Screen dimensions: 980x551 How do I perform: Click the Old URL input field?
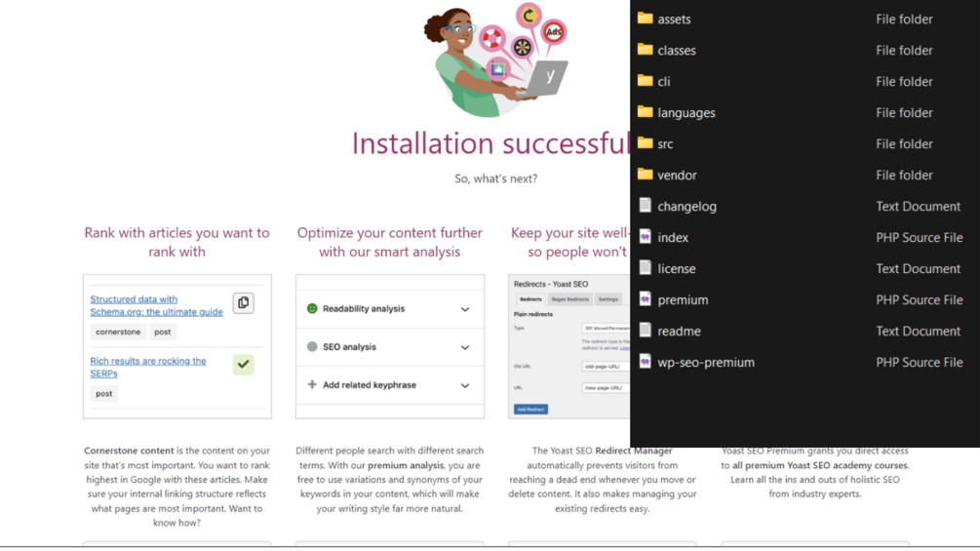point(605,367)
